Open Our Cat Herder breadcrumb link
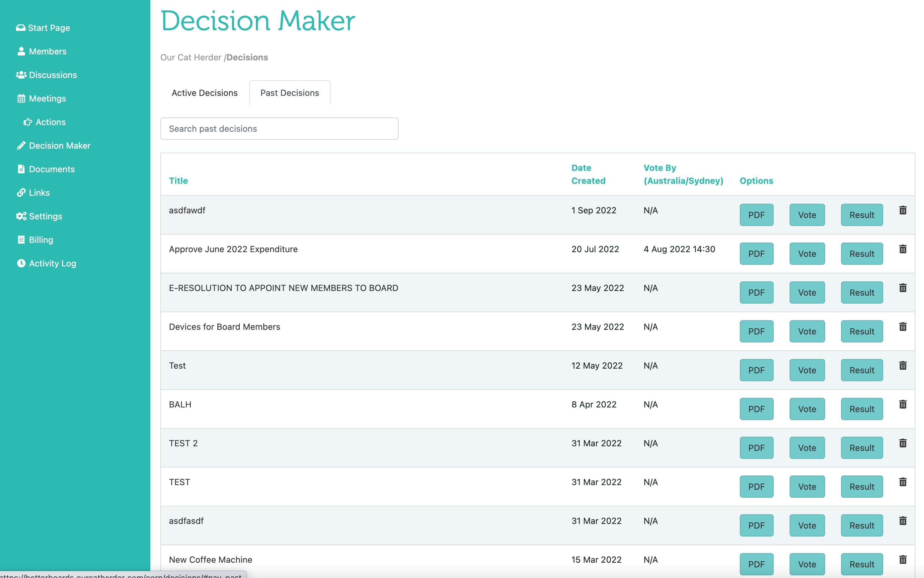 191,57
